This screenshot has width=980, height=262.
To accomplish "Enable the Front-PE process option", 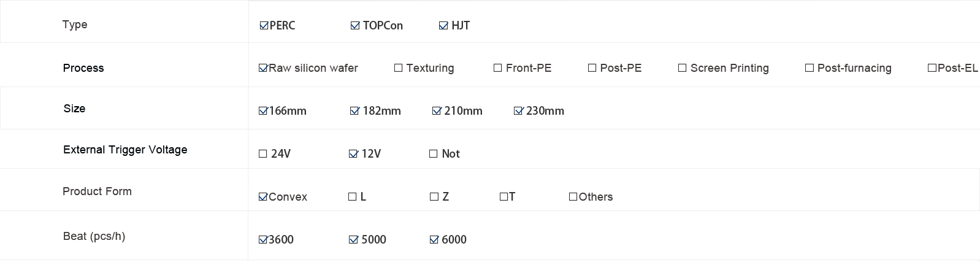I will pos(497,68).
